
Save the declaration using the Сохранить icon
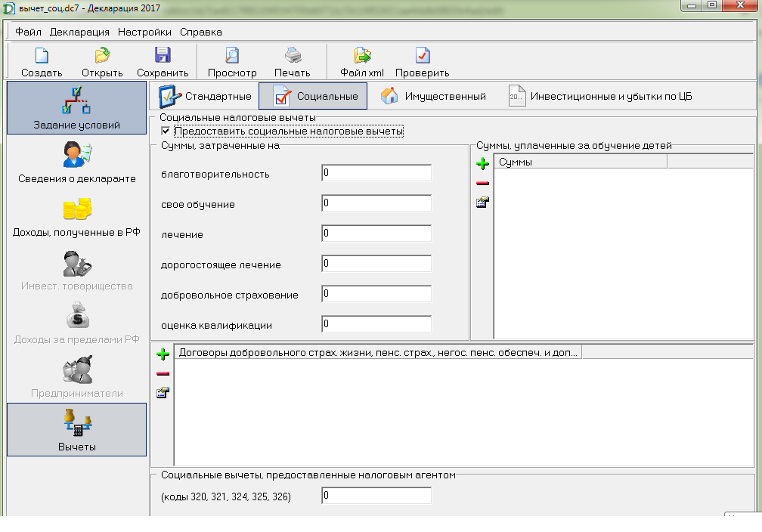tap(163, 55)
